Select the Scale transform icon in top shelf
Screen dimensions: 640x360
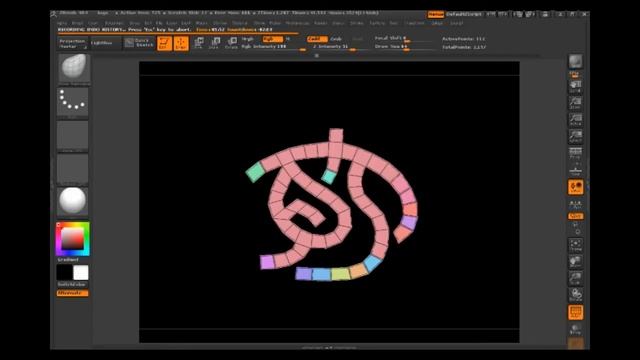[215, 43]
